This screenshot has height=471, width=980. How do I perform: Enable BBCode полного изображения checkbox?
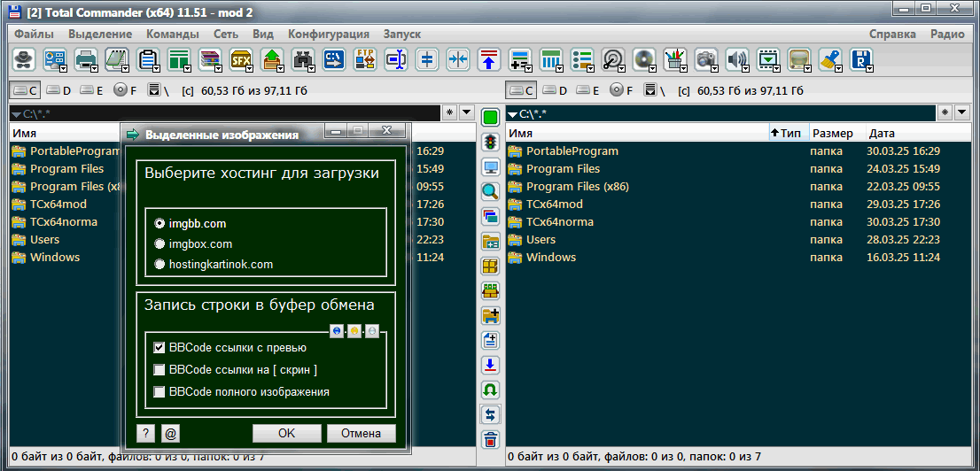(x=159, y=392)
